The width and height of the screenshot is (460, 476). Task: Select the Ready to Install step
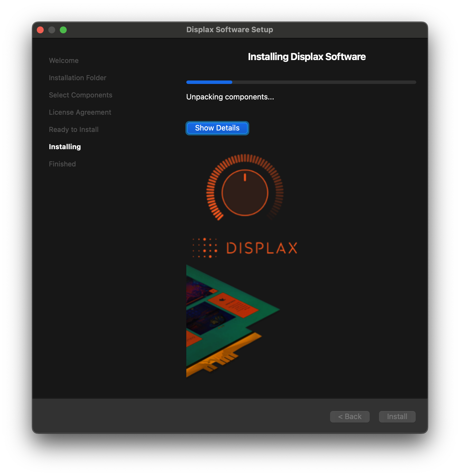(74, 130)
